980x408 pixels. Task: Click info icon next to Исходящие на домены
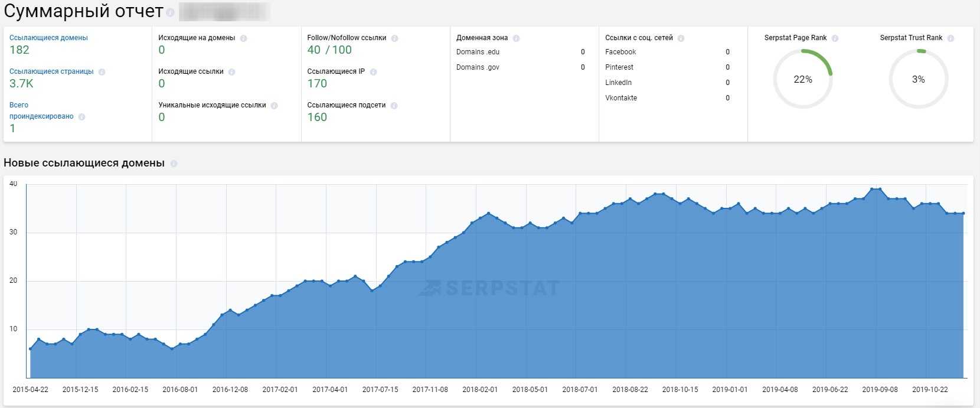pyautogui.click(x=243, y=38)
